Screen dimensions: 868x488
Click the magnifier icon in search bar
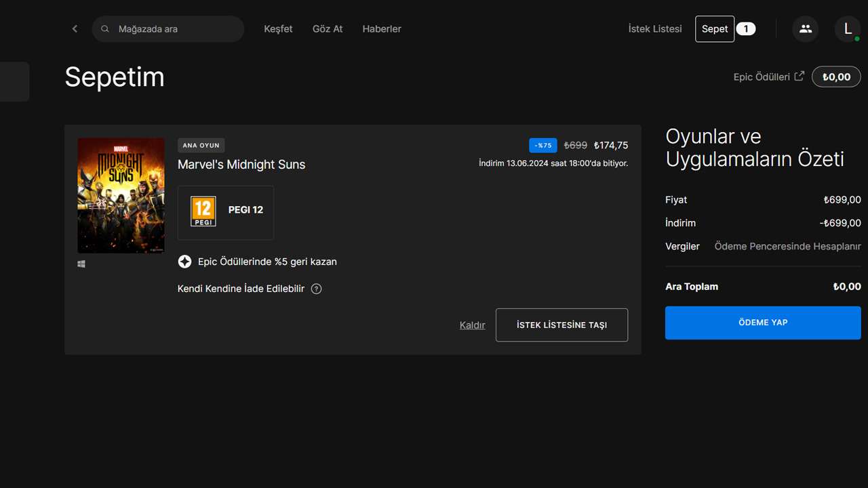point(105,29)
